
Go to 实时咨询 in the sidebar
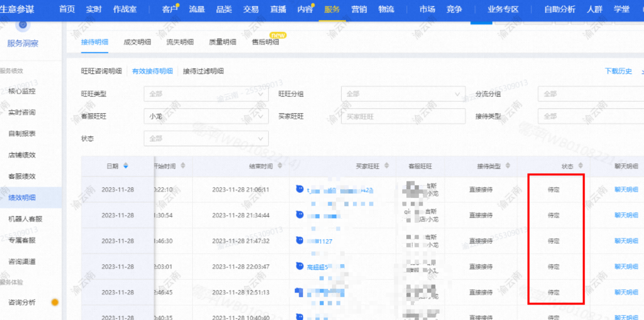(22, 112)
